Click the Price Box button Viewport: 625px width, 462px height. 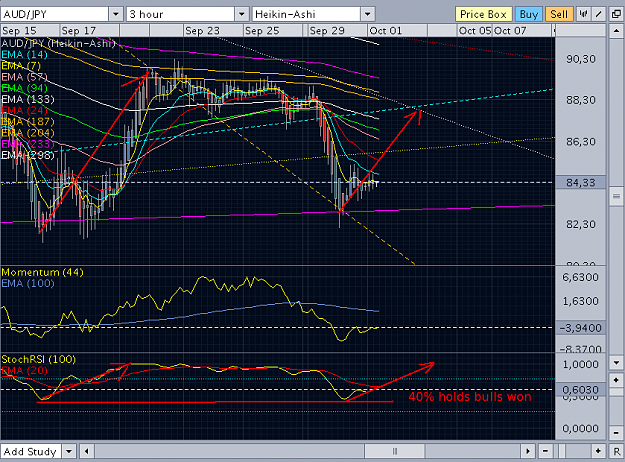483,14
